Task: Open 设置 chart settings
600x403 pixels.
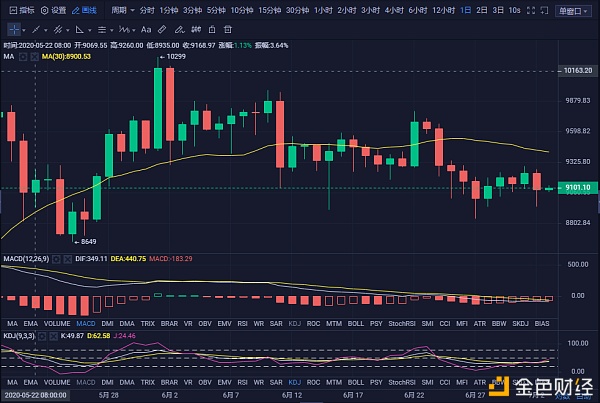Action: [53, 10]
